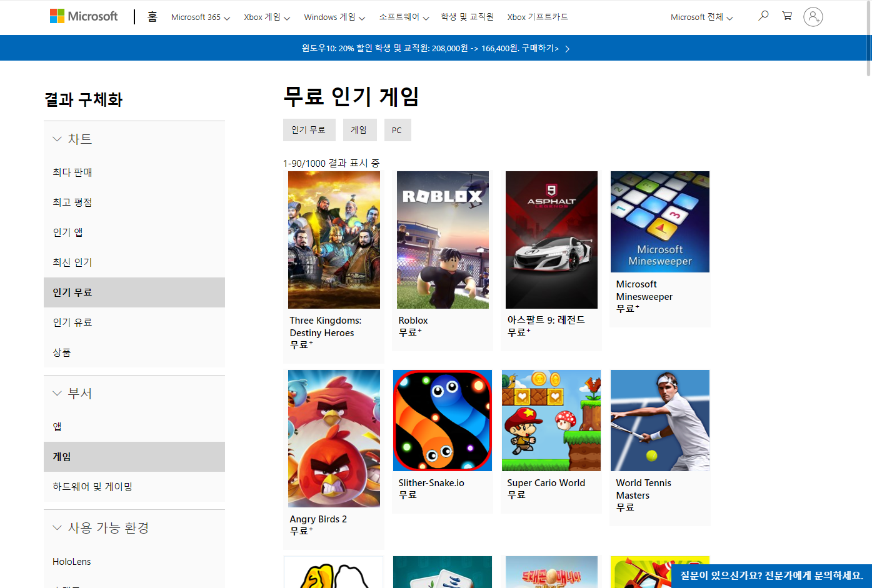Expand the 소프트웨어 dropdown menu

click(404, 17)
